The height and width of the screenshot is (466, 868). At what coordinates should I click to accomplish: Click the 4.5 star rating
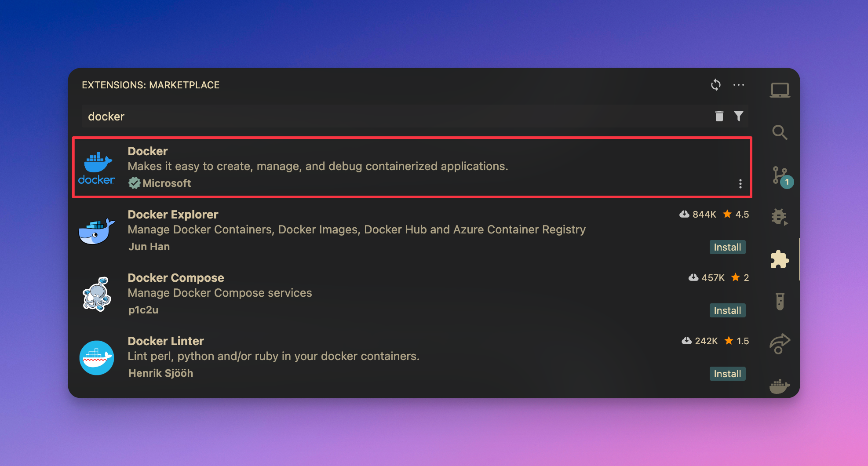click(x=736, y=214)
